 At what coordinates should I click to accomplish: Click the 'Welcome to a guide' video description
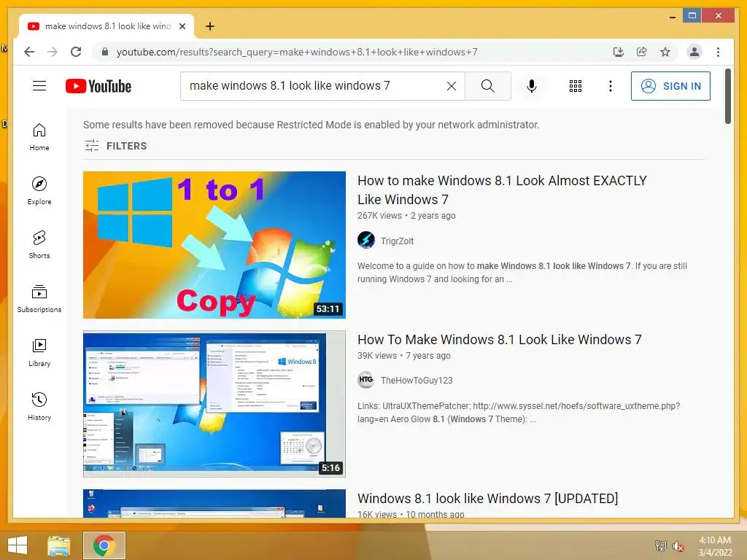[x=522, y=273]
